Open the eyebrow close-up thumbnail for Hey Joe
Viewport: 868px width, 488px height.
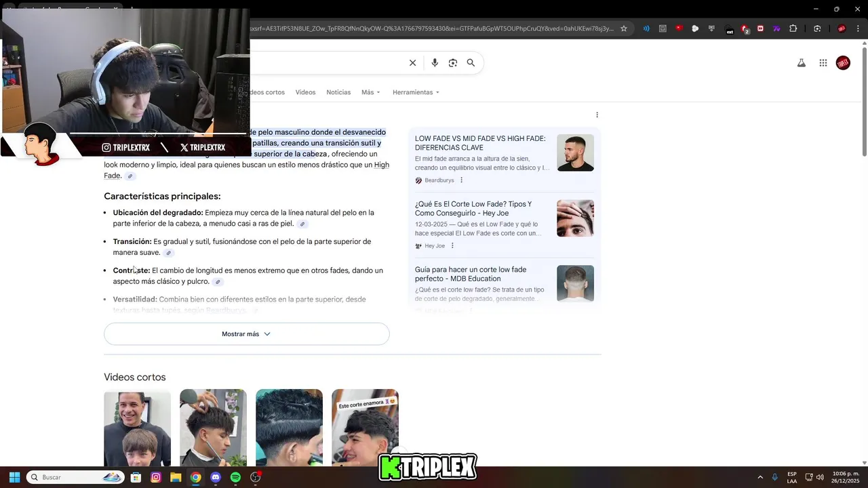[575, 218]
